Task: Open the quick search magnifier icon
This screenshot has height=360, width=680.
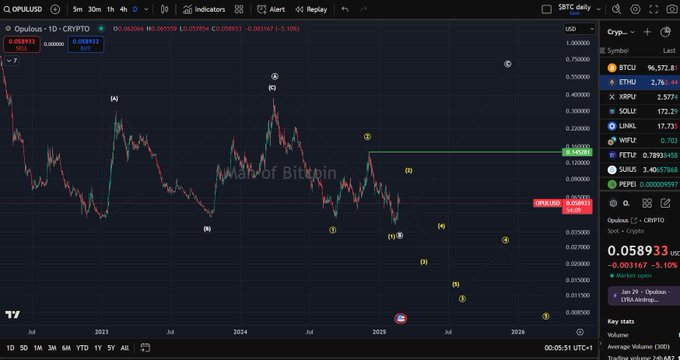Action: pyautogui.click(x=616, y=9)
